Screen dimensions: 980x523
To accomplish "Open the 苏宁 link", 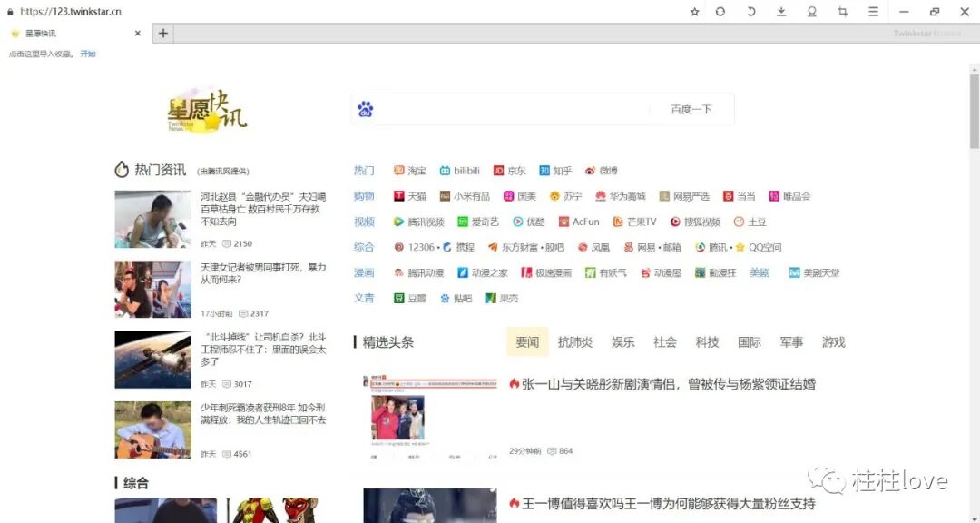I will pyautogui.click(x=565, y=196).
